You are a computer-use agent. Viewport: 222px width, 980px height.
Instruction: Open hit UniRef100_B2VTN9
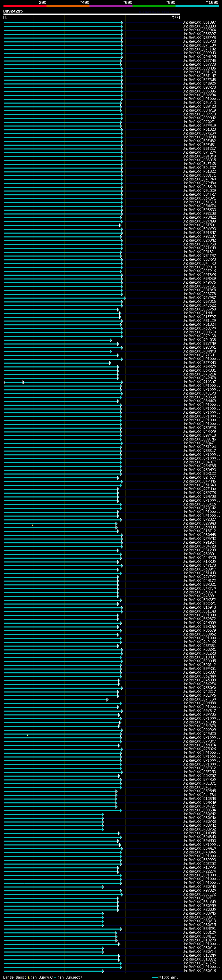[x=199, y=343]
